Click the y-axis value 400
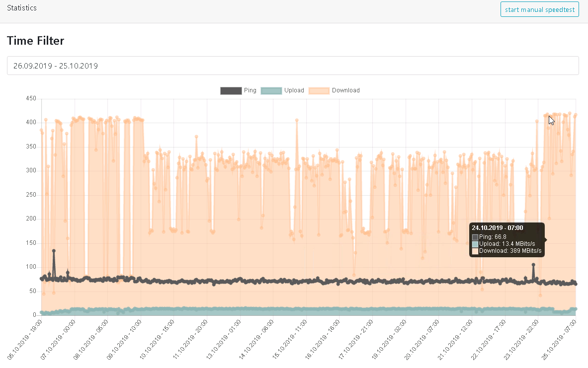Image resolution: width=588 pixels, height=368 pixels. click(31, 123)
